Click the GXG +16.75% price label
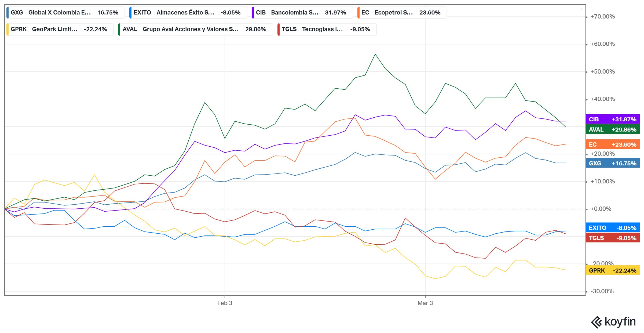644x333 pixels. [x=613, y=163]
